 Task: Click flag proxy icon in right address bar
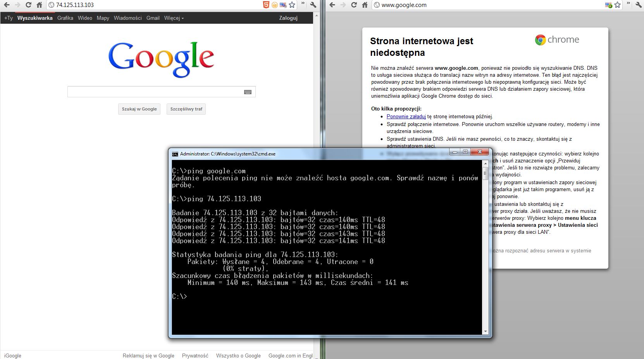[x=609, y=5]
